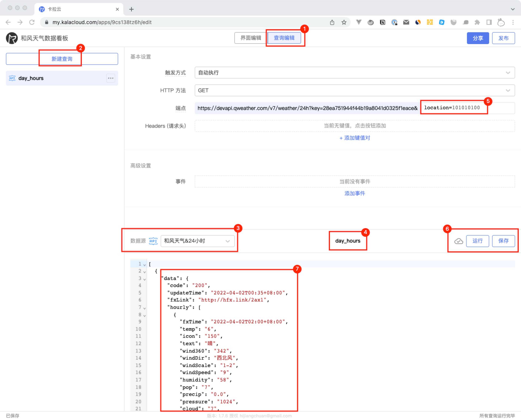Toggle the browser side panel
This screenshot has width=521, height=420.
pos(489,22)
